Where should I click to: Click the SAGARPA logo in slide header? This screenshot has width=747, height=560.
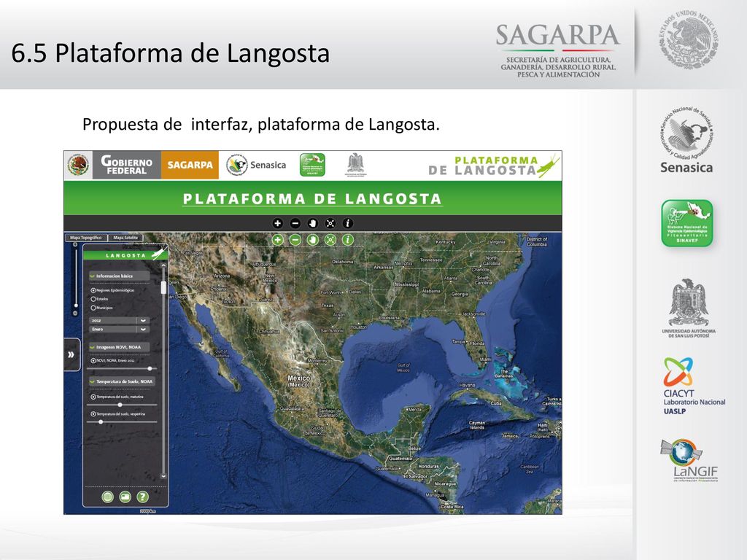pos(558,50)
